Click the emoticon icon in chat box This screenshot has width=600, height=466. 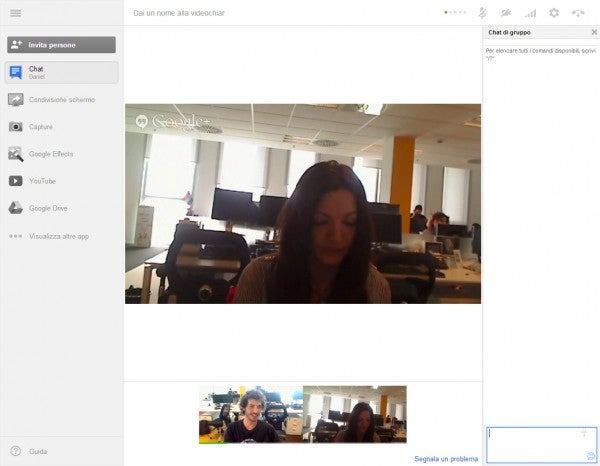point(591,456)
